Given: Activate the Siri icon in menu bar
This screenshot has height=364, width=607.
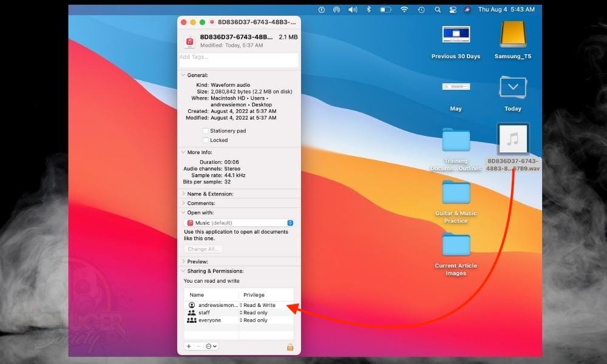Looking at the screenshot, I should pos(467,10).
